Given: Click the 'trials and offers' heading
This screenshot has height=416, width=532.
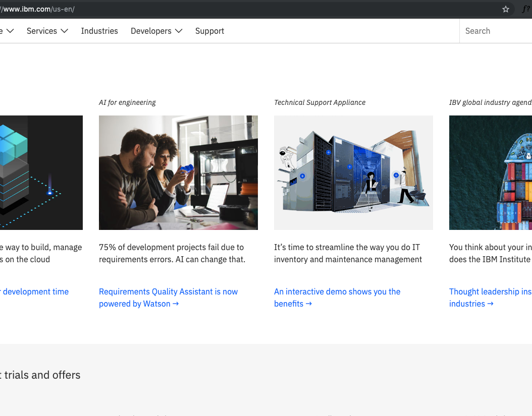Looking at the screenshot, I should (40, 375).
